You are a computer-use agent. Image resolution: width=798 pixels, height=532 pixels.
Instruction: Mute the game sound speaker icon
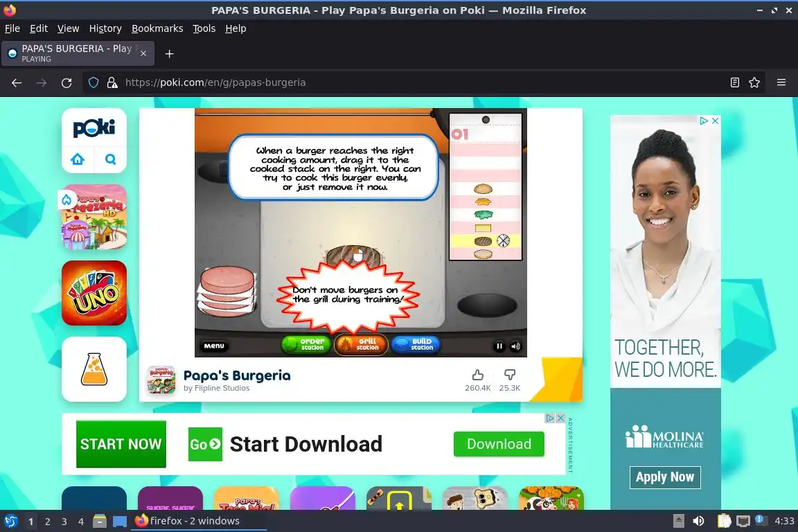[x=515, y=346]
